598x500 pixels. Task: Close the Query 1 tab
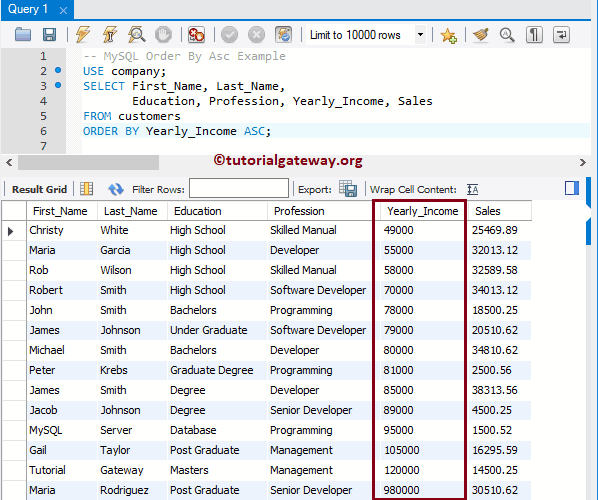[63, 10]
